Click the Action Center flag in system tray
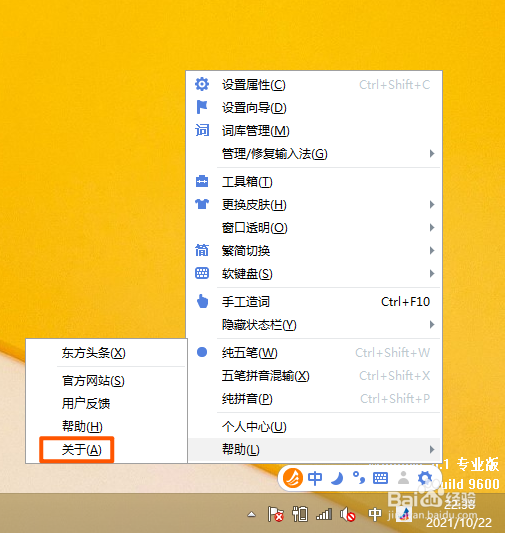This screenshot has height=533, width=505. pos(275,514)
